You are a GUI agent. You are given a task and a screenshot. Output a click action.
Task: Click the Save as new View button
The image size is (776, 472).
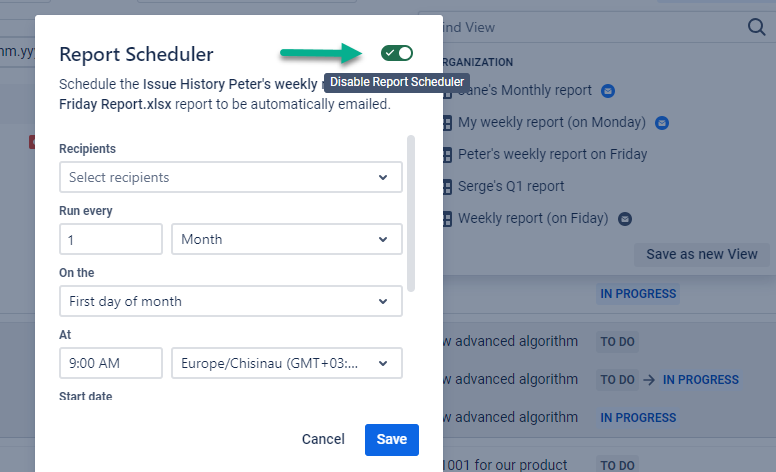(x=702, y=254)
